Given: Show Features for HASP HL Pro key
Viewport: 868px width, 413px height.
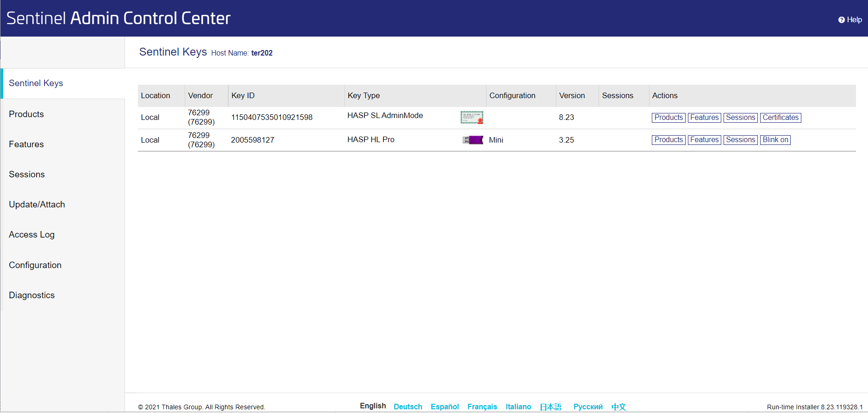Looking at the screenshot, I should click(x=704, y=140).
